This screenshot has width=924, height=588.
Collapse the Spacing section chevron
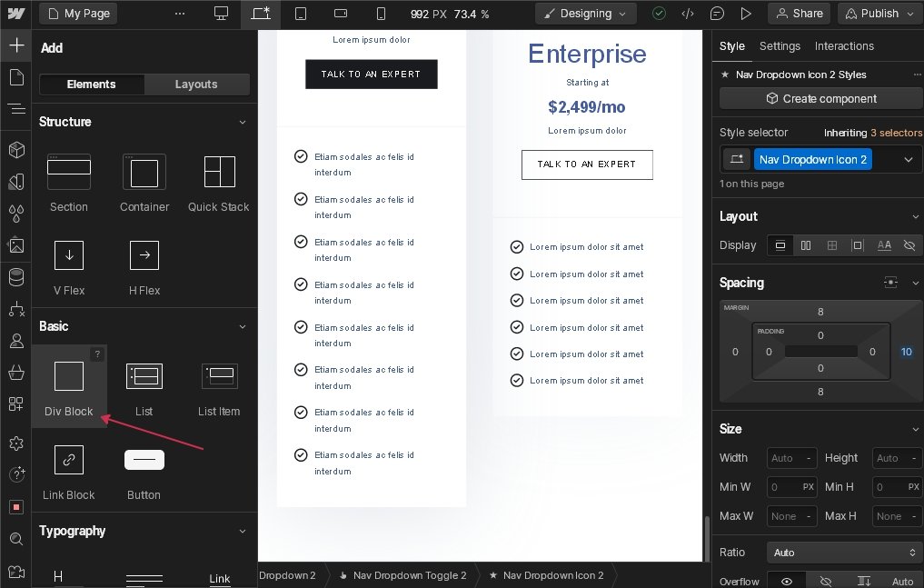(x=915, y=283)
